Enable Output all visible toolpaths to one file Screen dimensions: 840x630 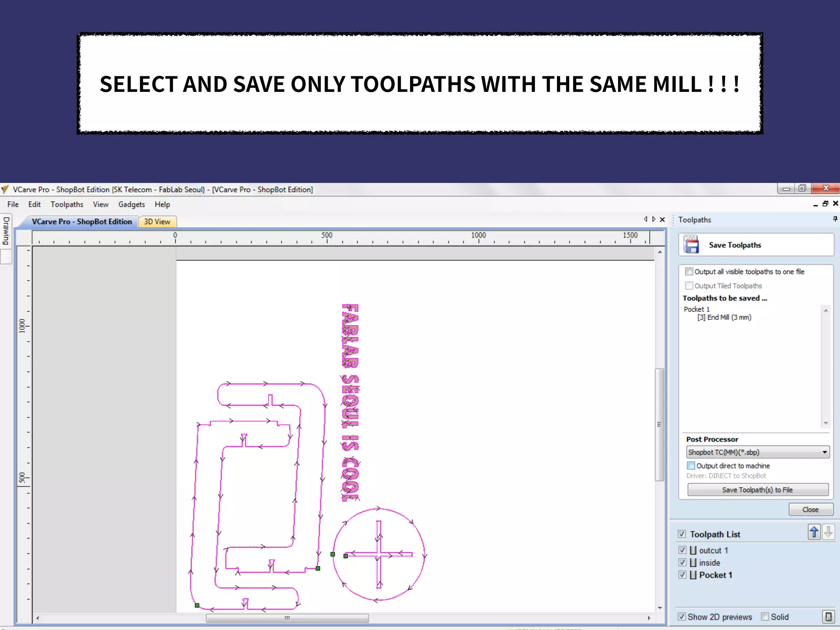coord(689,272)
